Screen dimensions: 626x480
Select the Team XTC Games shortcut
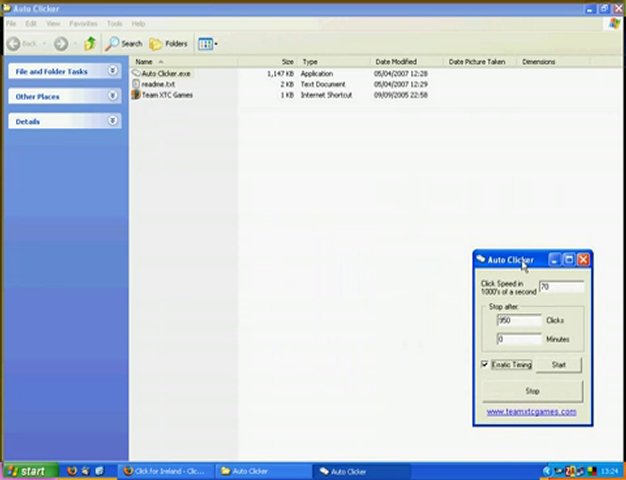[167, 95]
